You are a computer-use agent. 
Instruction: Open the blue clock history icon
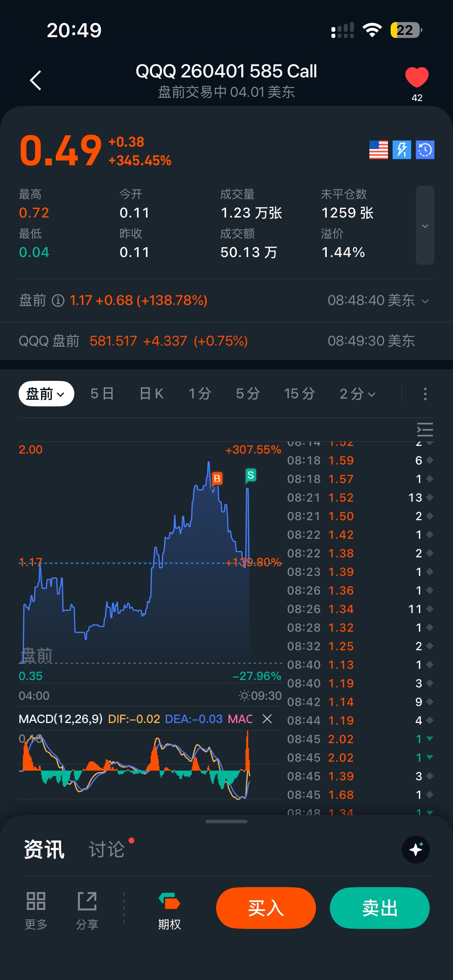tap(425, 150)
